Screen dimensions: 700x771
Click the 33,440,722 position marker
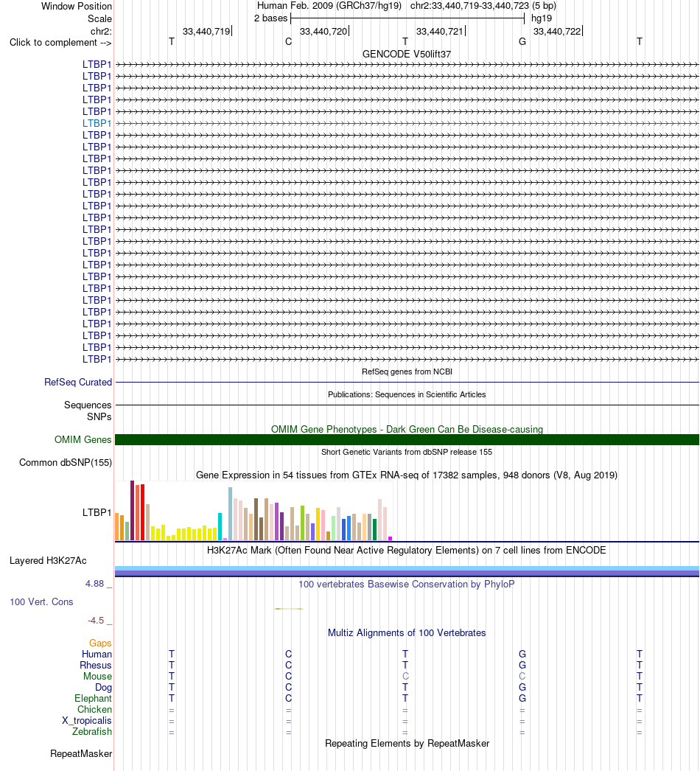click(558, 32)
